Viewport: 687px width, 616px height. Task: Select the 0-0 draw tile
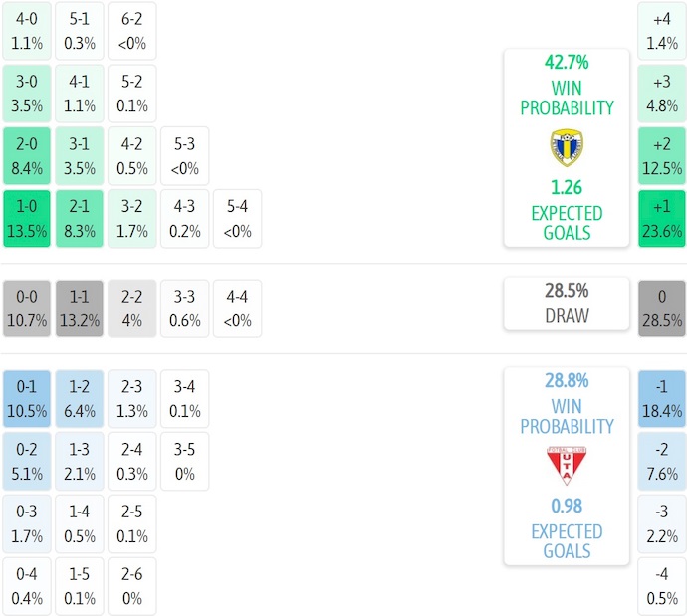coord(27,308)
